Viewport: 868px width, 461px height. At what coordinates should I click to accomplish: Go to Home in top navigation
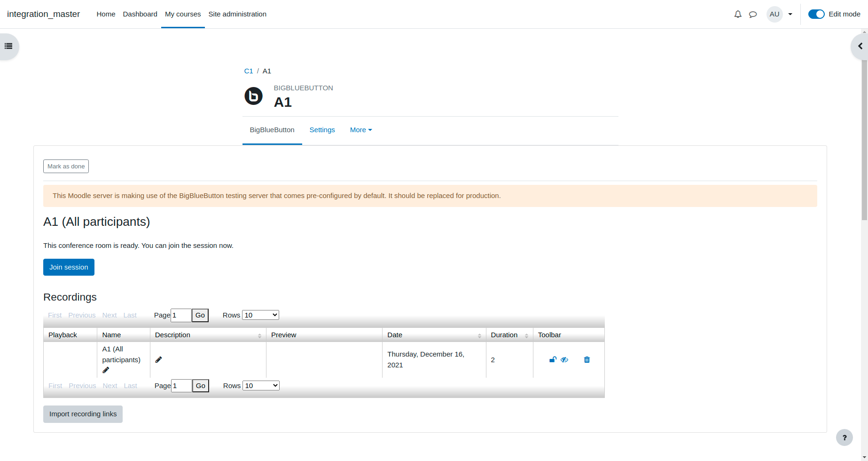click(106, 14)
